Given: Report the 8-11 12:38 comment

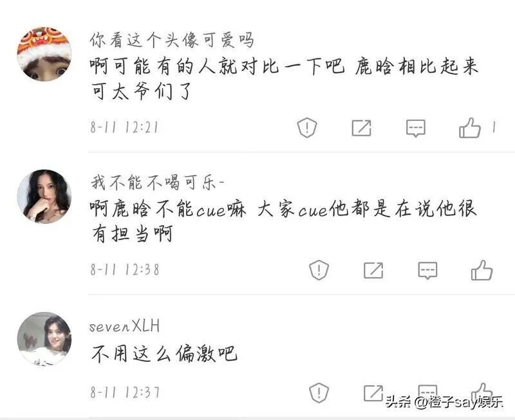Looking at the screenshot, I should [319, 269].
